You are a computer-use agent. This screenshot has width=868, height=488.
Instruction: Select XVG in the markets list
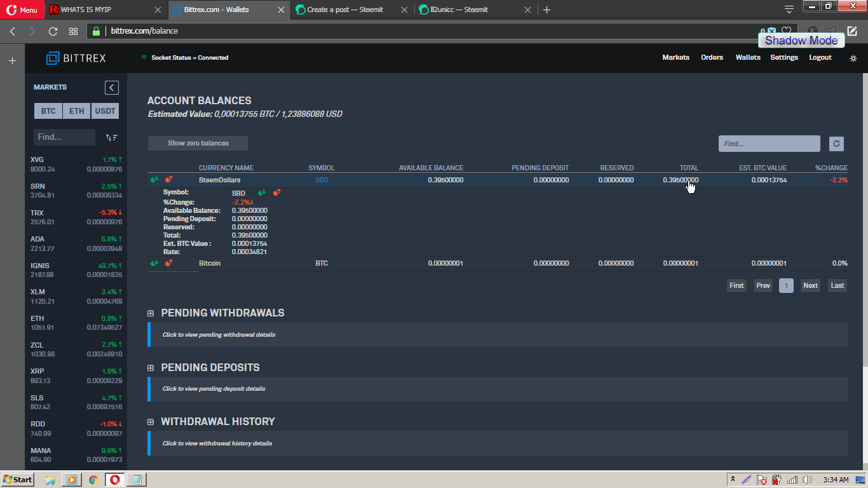[x=76, y=165]
